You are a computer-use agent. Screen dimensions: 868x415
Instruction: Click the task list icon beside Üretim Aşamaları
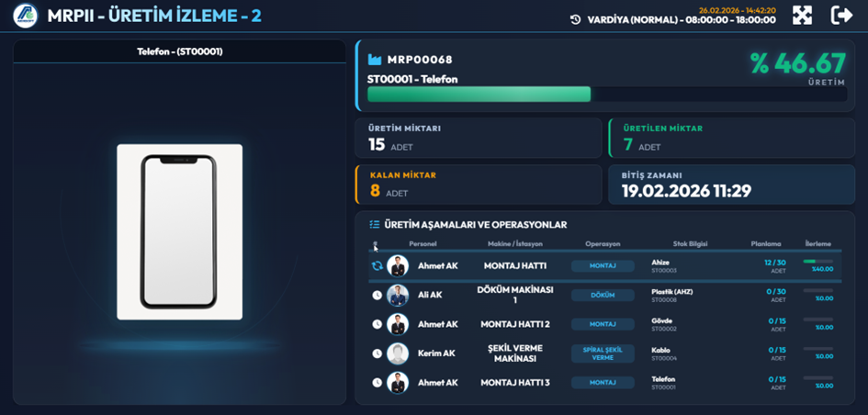tap(374, 224)
